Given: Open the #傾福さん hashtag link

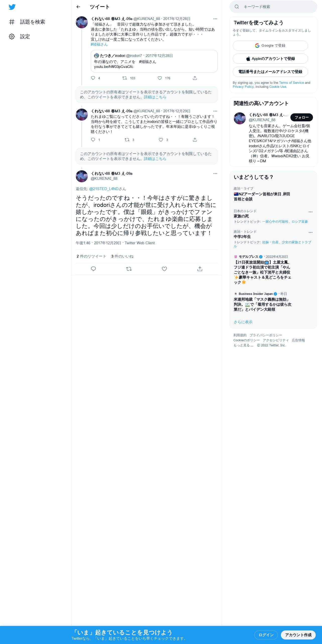Looking at the screenshot, I should (x=99, y=44).
